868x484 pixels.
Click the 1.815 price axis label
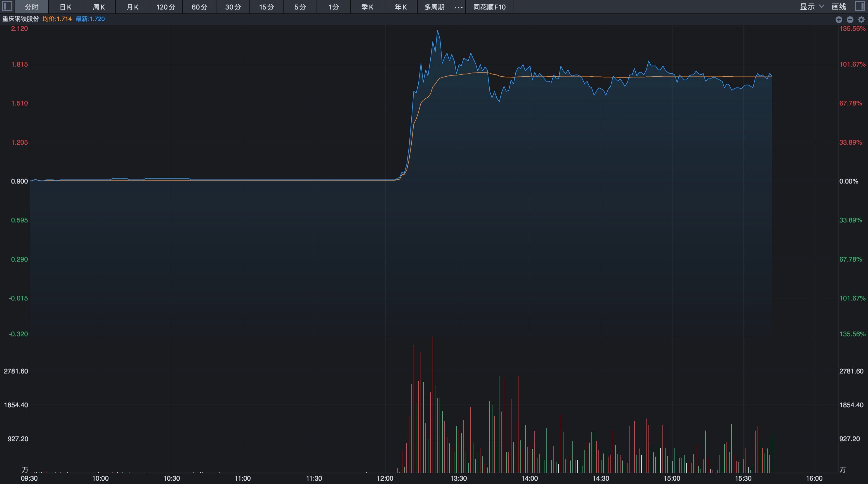click(x=20, y=64)
